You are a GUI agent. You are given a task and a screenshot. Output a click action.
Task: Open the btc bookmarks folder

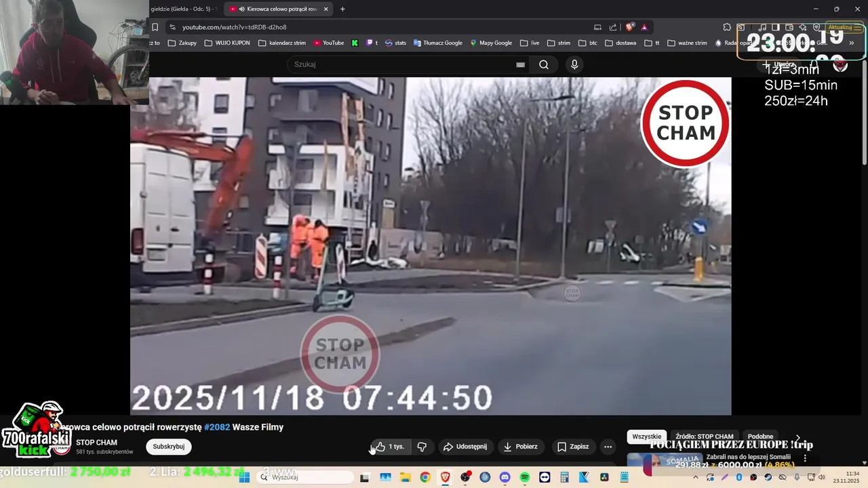point(588,43)
